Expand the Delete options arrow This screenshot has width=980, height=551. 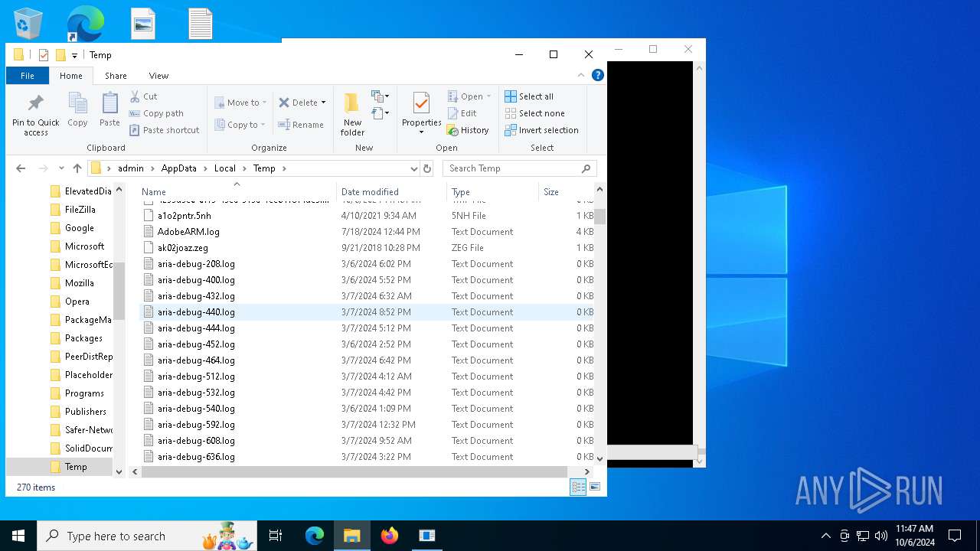[x=323, y=103]
